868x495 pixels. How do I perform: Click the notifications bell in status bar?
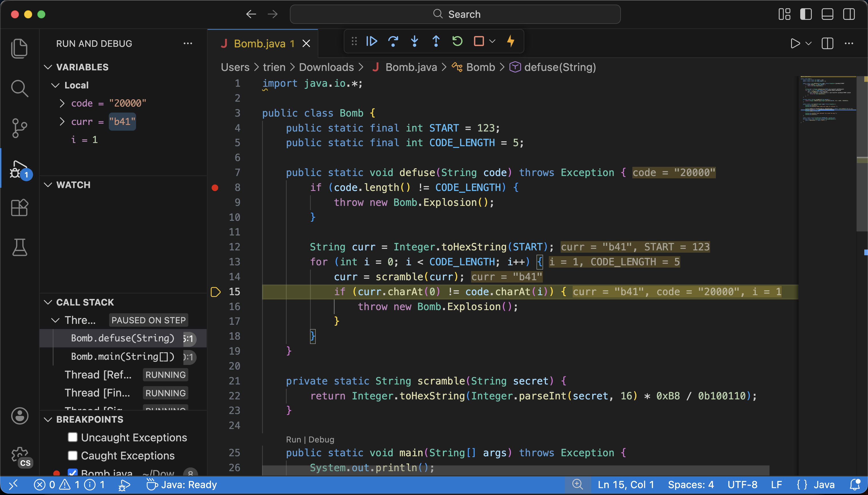pyautogui.click(x=855, y=484)
